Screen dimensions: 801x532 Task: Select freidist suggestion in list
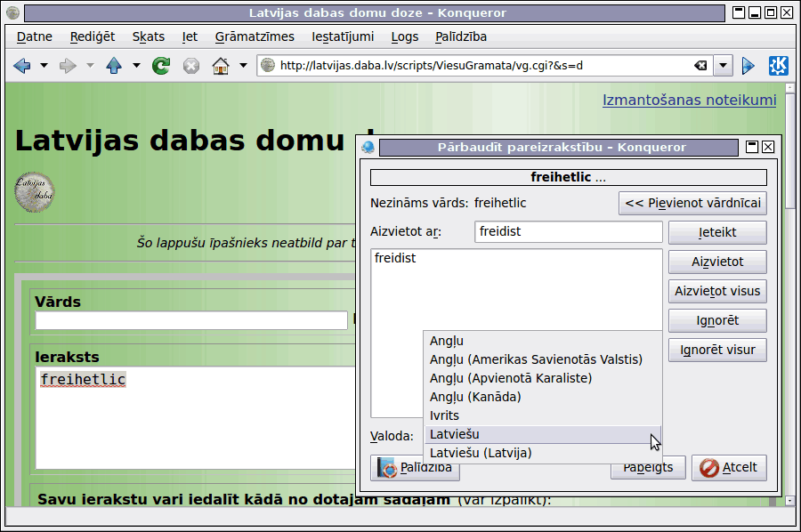[x=395, y=258]
